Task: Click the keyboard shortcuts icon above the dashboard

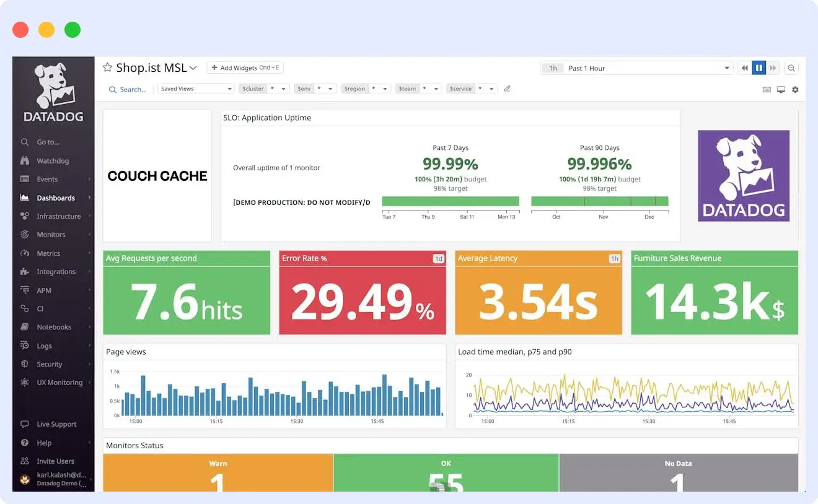Action: [x=767, y=89]
